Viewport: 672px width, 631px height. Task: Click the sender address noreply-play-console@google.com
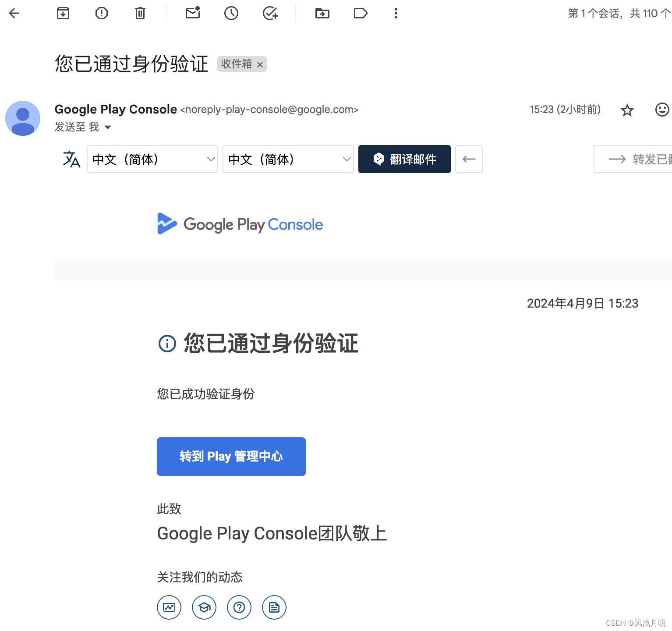(269, 110)
